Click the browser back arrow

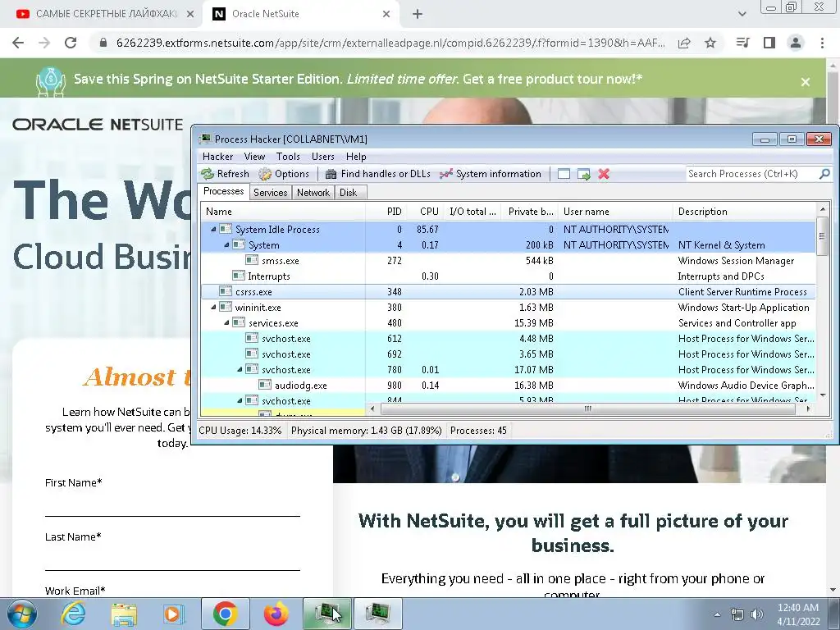coord(18,43)
